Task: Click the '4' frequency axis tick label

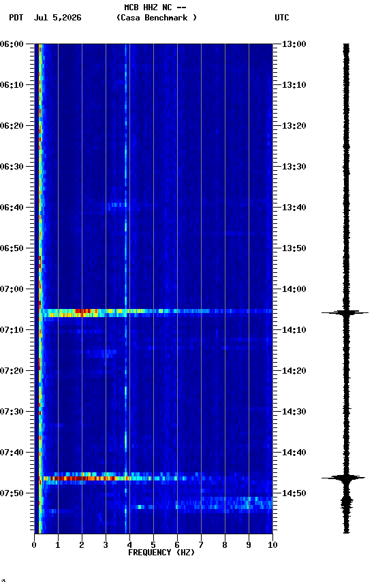Action: [129, 545]
